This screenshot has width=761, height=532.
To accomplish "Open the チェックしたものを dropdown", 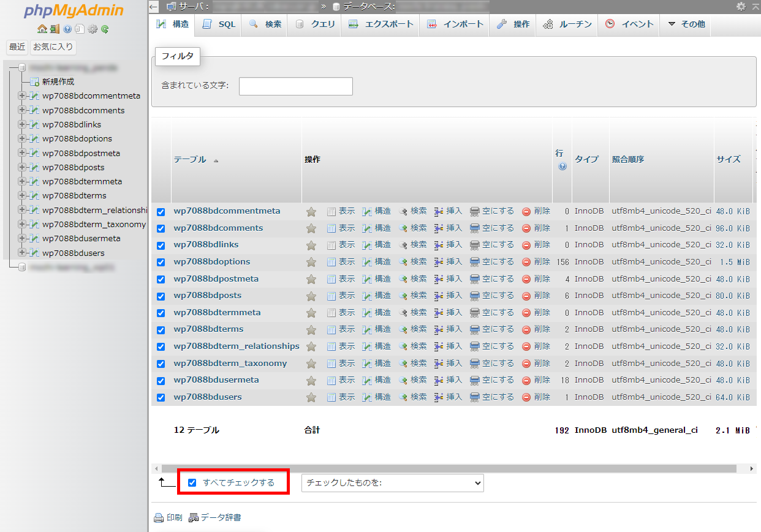I will [x=392, y=482].
